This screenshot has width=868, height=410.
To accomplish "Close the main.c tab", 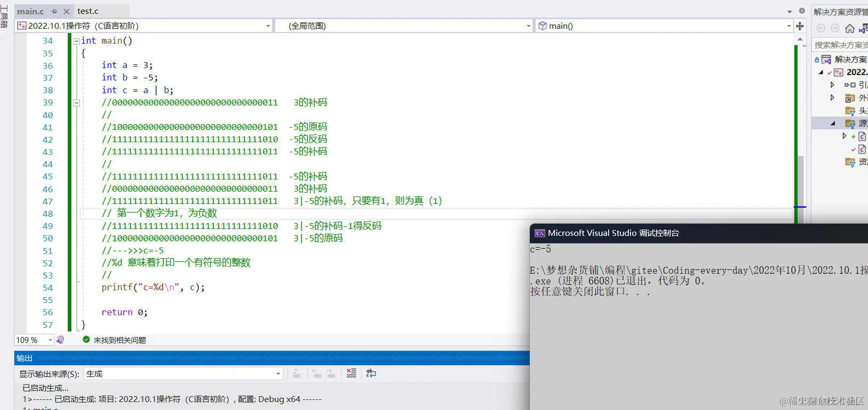I will coord(66,11).
